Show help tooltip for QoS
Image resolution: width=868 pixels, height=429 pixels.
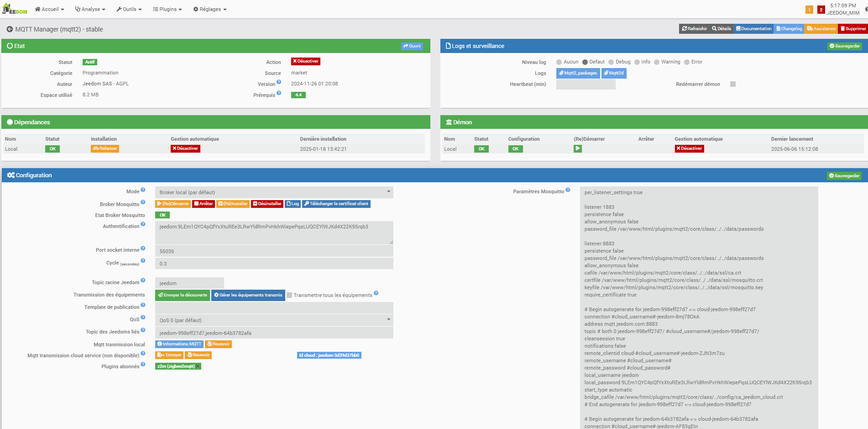click(143, 317)
